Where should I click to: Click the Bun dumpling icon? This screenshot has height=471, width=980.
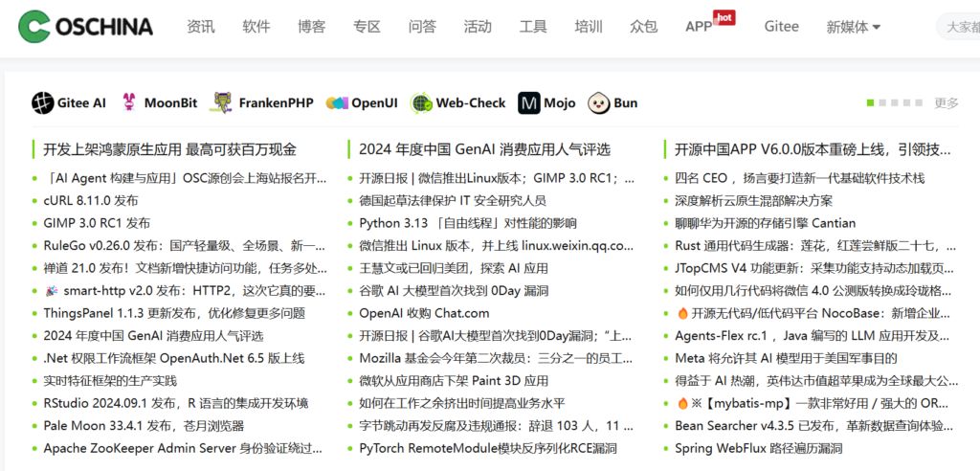pyautogui.click(x=599, y=102)
